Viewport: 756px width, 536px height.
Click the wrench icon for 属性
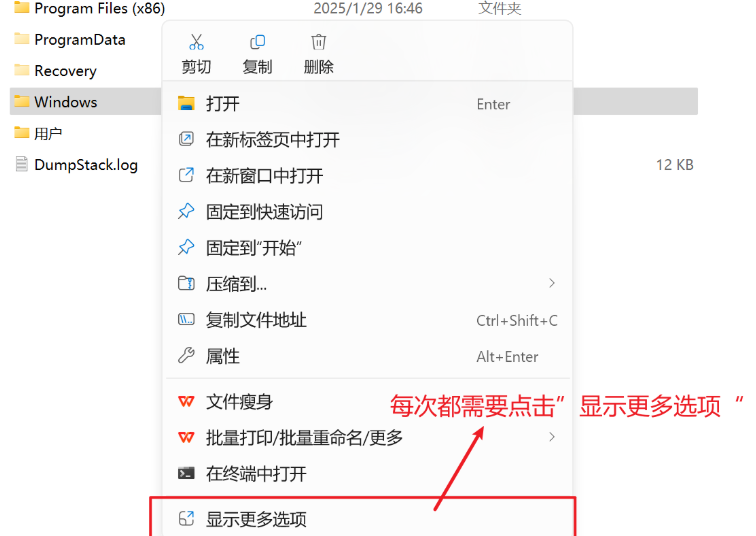[x=186, y=356]
